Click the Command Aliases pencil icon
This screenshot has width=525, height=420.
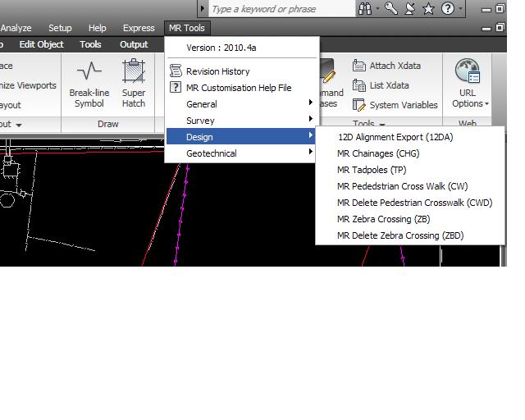[x=328, y=71]
